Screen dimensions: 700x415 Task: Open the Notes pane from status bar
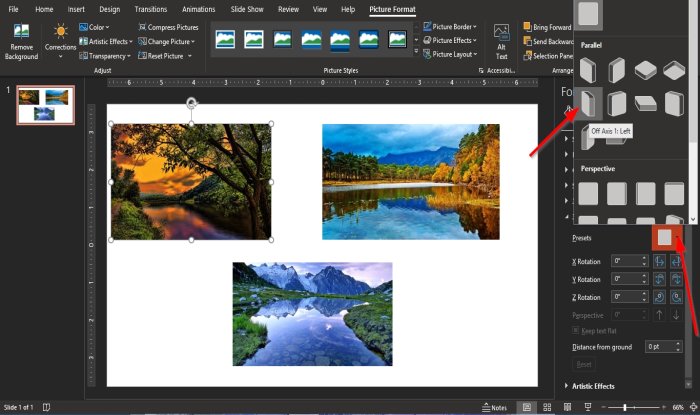pyautogui.click(x=496, y=407)
